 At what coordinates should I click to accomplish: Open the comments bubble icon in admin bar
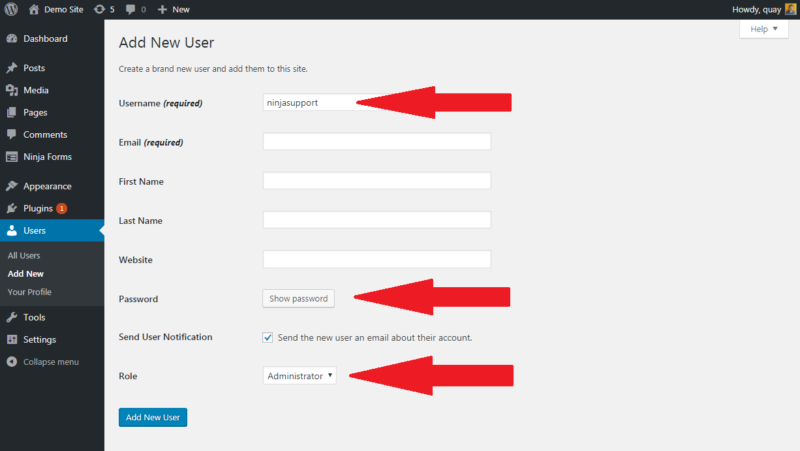click(x=131, y=9)
